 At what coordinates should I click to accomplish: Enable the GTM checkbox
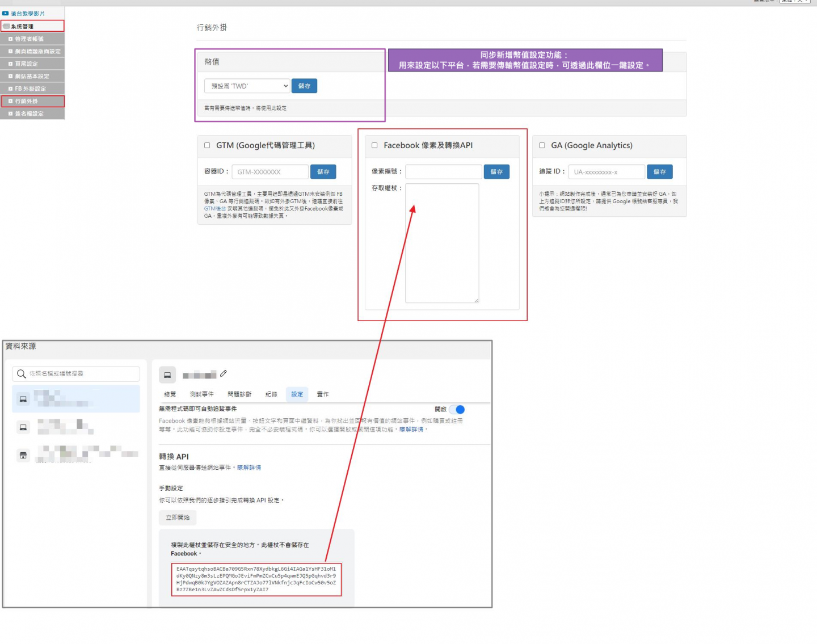[x=207, y=145]
